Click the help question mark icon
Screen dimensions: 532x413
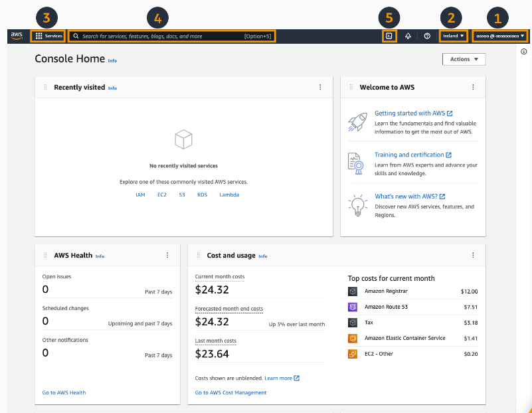point(426,36)
